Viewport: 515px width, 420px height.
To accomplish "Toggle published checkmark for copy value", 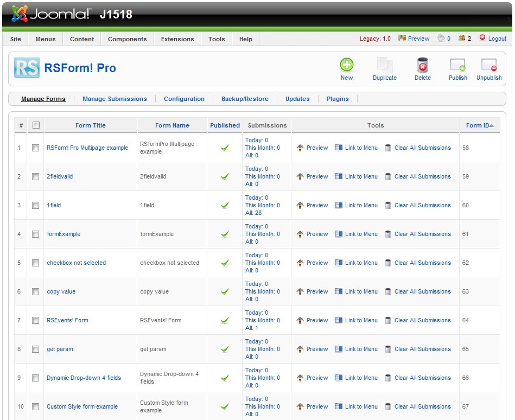I will pyautogui.click(x=225, y=291).
